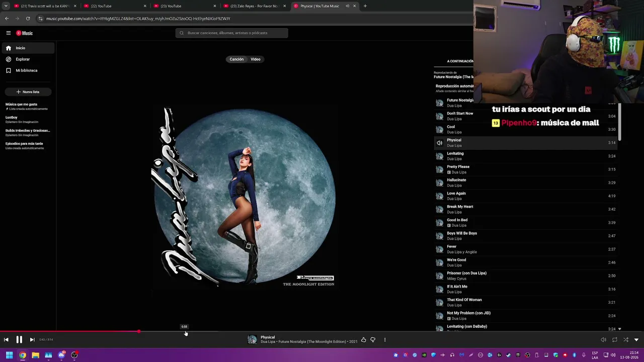
Task: Open Mi biblioteca in the sidebar
Action: [28, 70]
